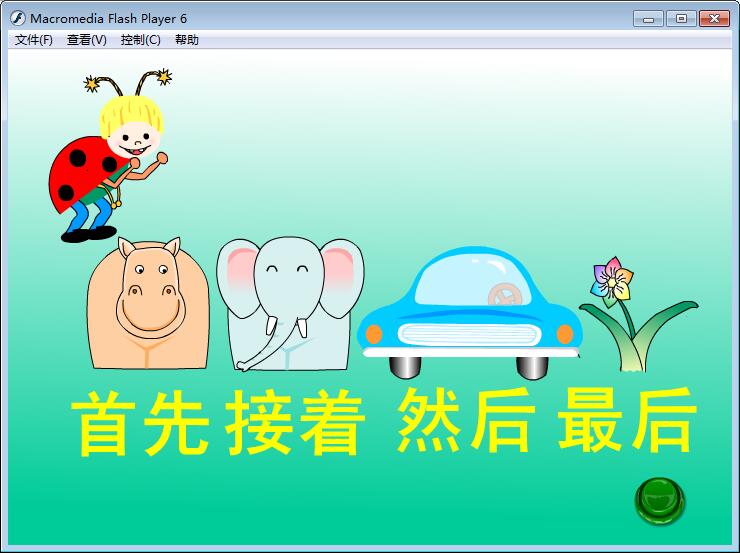Click the Flash Player title bar icon
The image size is (740, 553).
[18, 18]
